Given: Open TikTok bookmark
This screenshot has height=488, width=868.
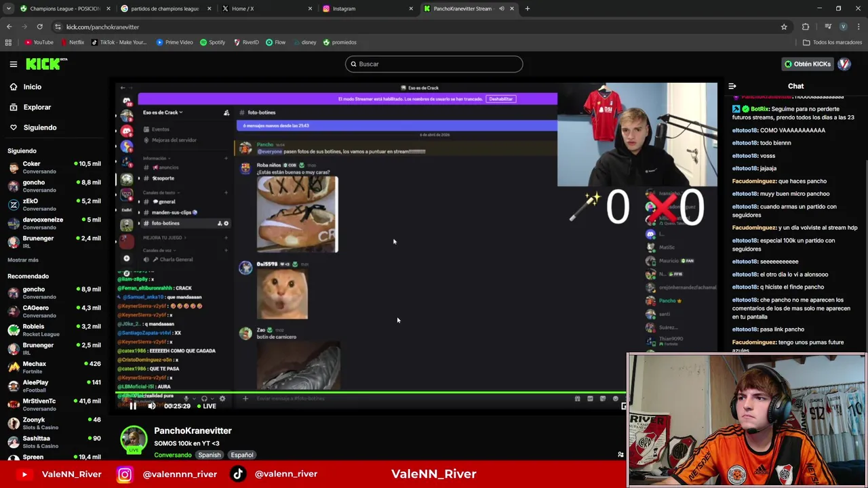Looking at the screenshot, I should click(x=118, y=42).
